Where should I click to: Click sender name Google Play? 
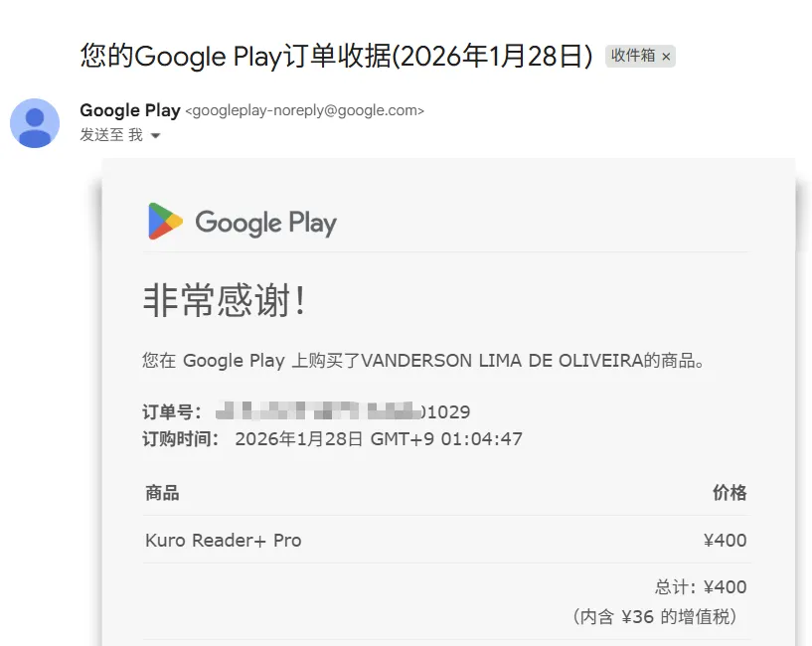130,110
